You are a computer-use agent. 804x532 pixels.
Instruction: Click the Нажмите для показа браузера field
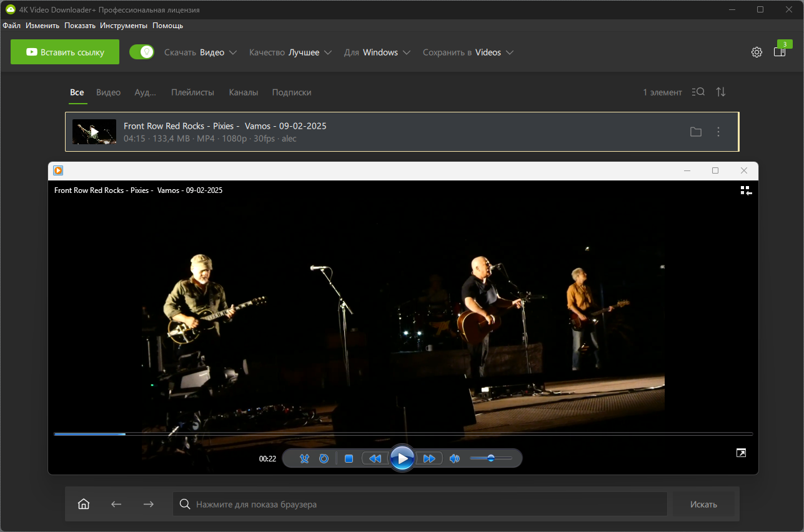coord(420,504)
